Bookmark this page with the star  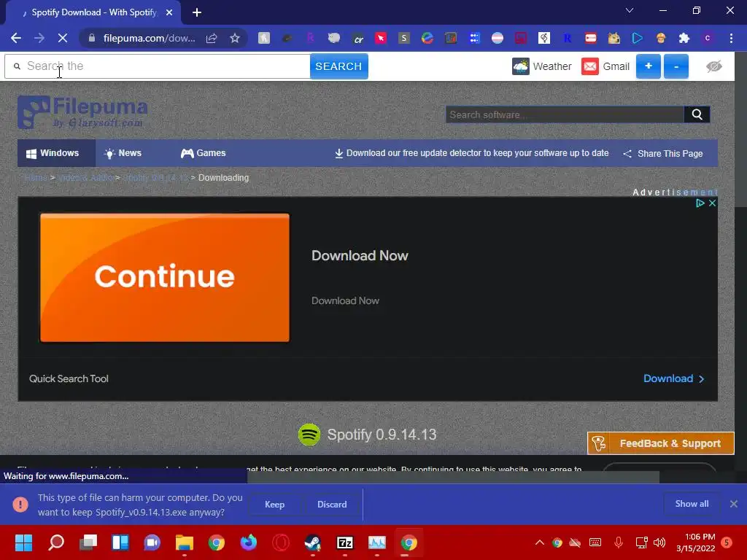pos(234,38)
